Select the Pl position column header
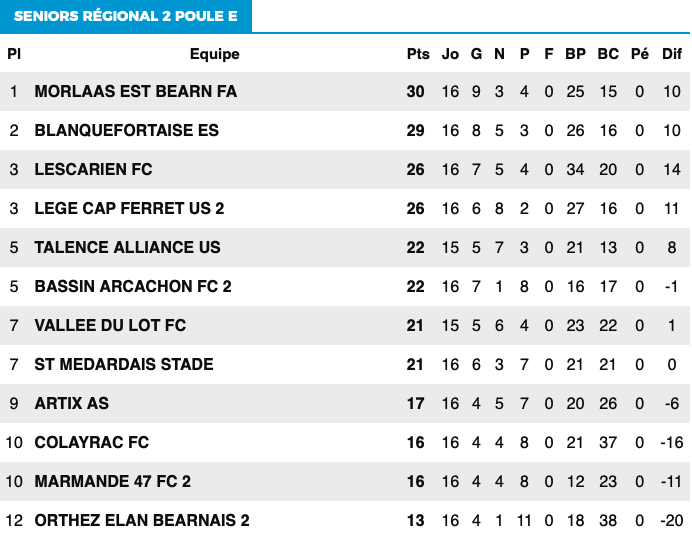692x550 pixels. click(x=14, y=54)
